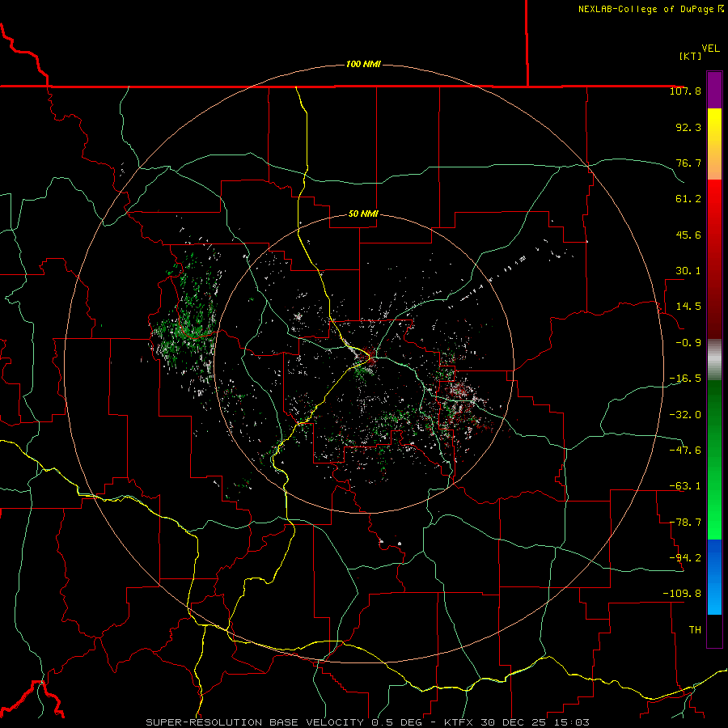Screen dimensions: 728x728
Task: Click the 50 NMI range ring label
Action: click(363, 214)
